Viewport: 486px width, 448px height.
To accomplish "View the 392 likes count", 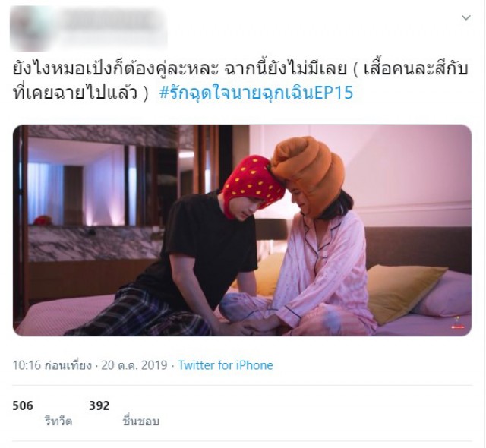I will (x=99, y=405).
